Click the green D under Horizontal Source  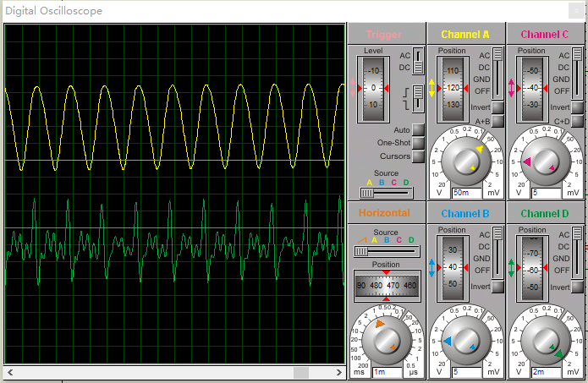[411, 240]
